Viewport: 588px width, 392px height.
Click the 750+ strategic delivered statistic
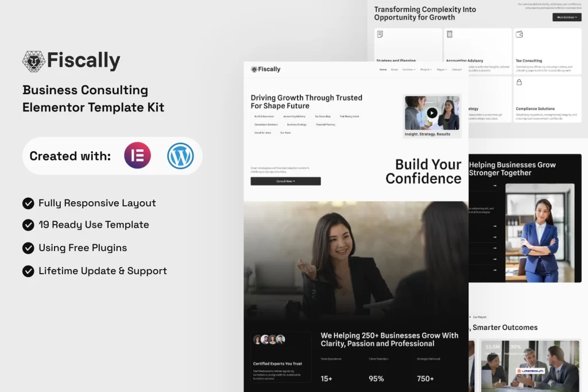[425, 379]
